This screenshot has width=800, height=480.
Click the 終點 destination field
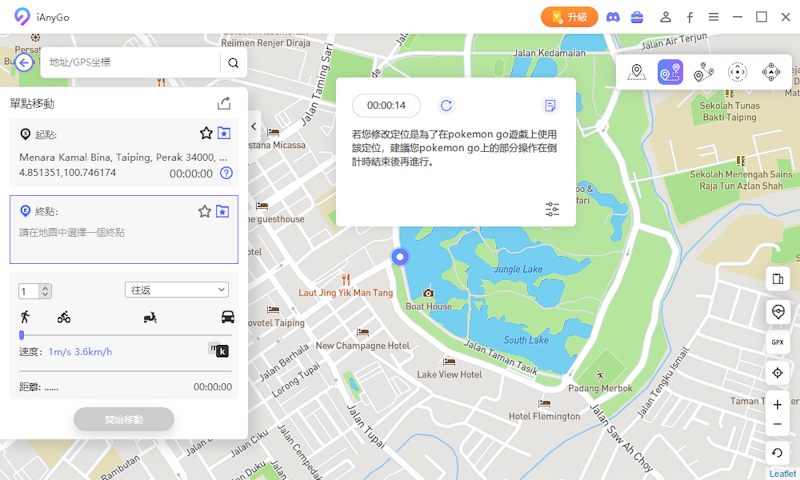tap(124, 230)
